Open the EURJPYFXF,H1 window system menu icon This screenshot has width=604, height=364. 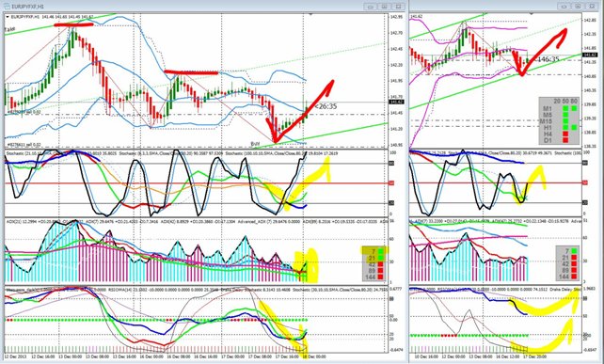[7, 7]
